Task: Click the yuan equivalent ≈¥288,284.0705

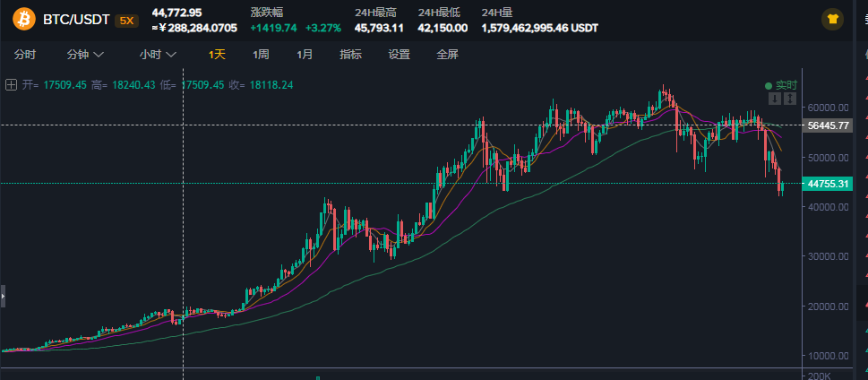Action: click(x=194, y=28)
